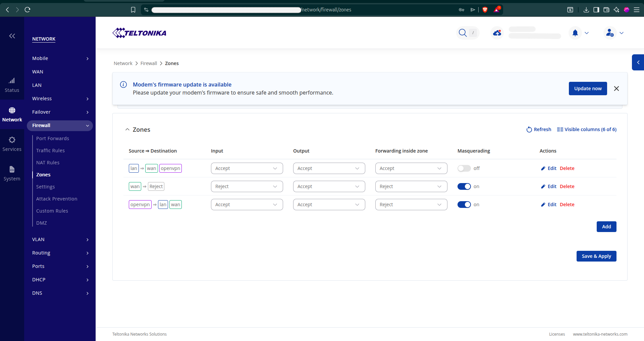Open Input dropdown for the wan zone
Image resolution: width=644 pixels, height=341 pixels.
pyautogui.click(x=247, y=186)
